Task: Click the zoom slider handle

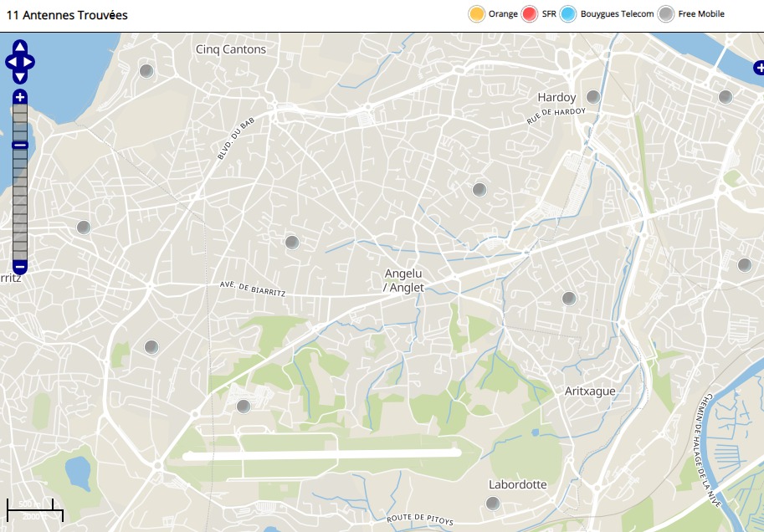Action: 20,146
